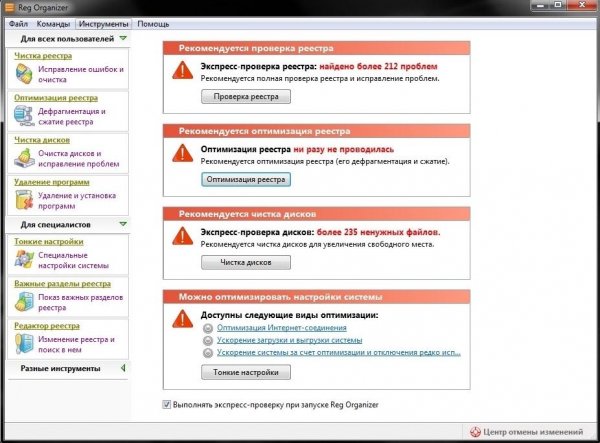Click the Специальные настройки системы text

click(x=73, y=260)
